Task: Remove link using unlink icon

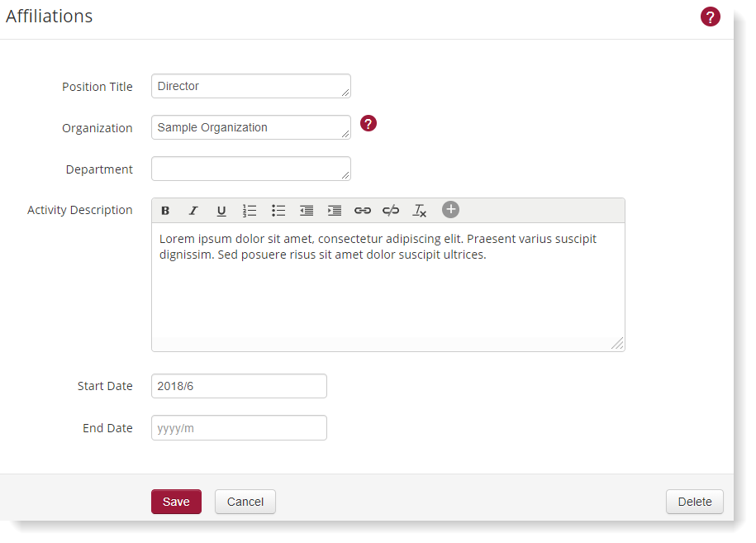Action: point(391,211)
